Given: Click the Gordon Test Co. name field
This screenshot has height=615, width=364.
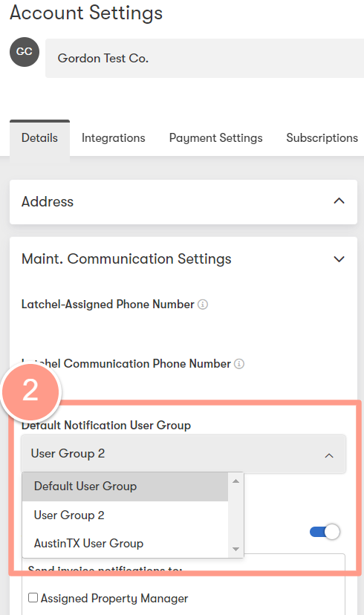Looking at the screenshot, I should pos(204,58).
